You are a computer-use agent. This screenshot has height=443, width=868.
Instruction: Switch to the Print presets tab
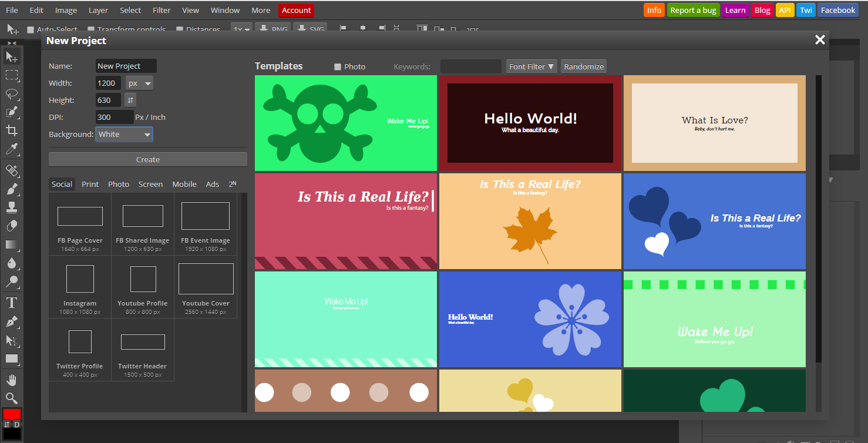tap(90, 184)
